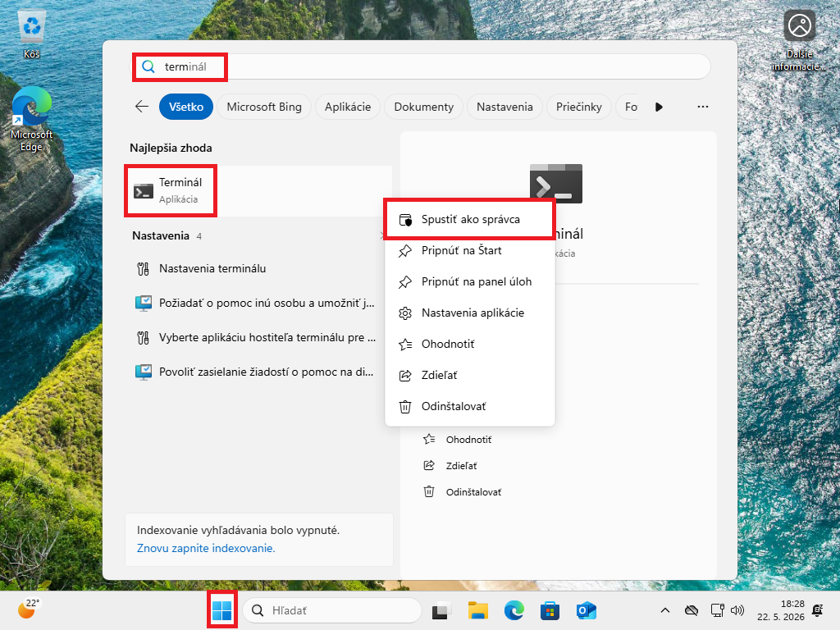Open the three-dots options menu
This screenshot has width=840, height=630.
point(703,107)
